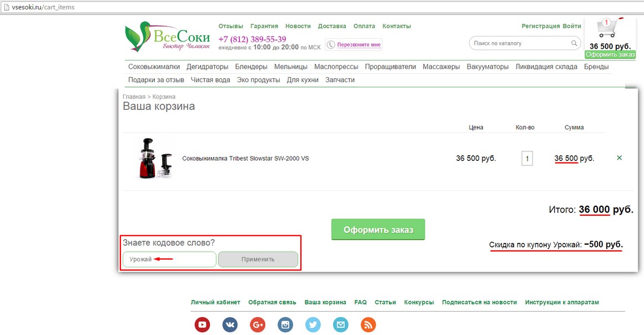Click the phone number +7 (812) 389-55-39
The width and height of the screenshot is (644, 335).
(x=252, y=39)
